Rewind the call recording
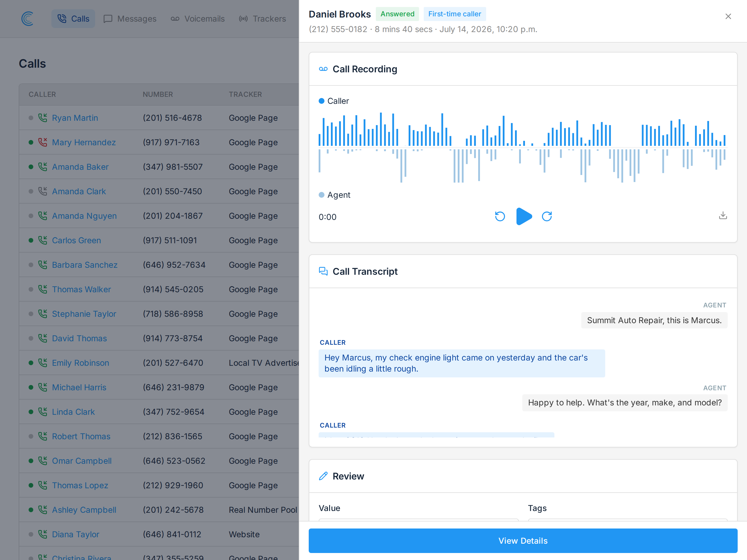747x560 pixels. (500, 216)
